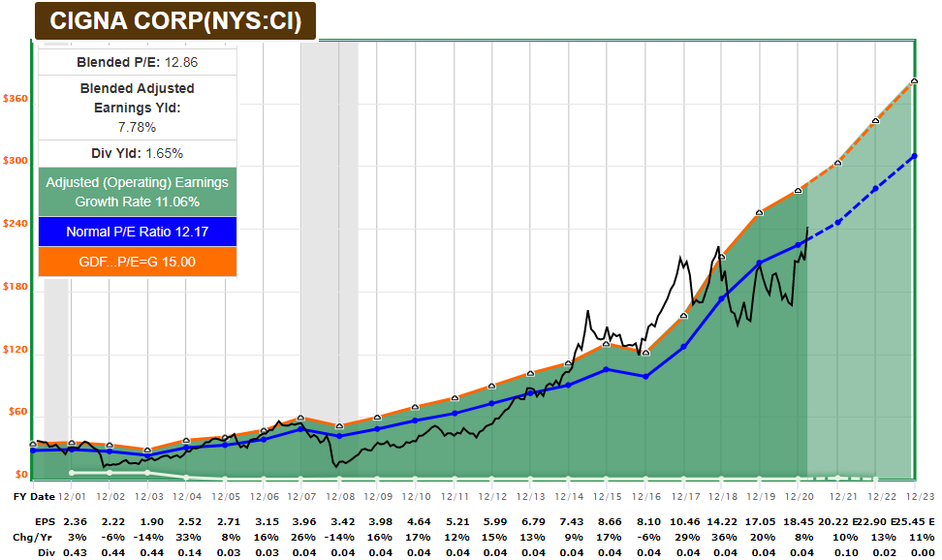Screen dimensions: 942x560
Task: Click the 12/08 orange line triangle marker
Action: 339,425
